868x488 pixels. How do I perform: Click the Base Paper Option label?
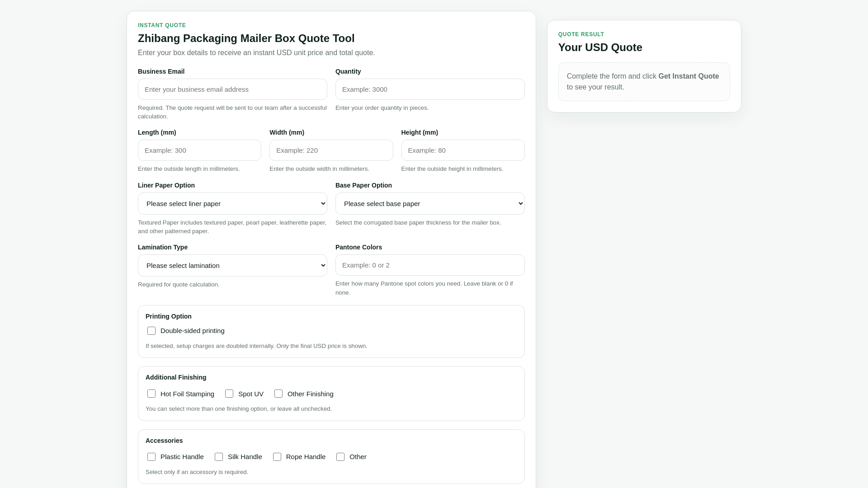363,185
